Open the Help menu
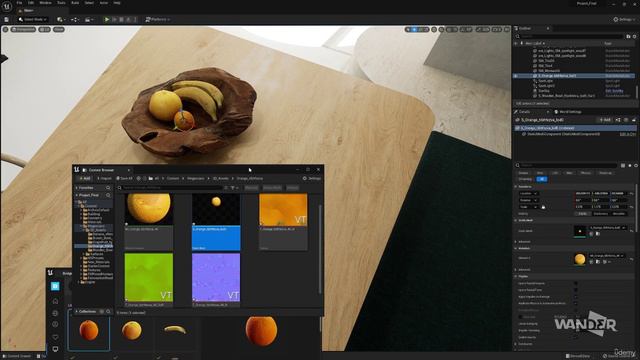640x360 pixels. 117,3
